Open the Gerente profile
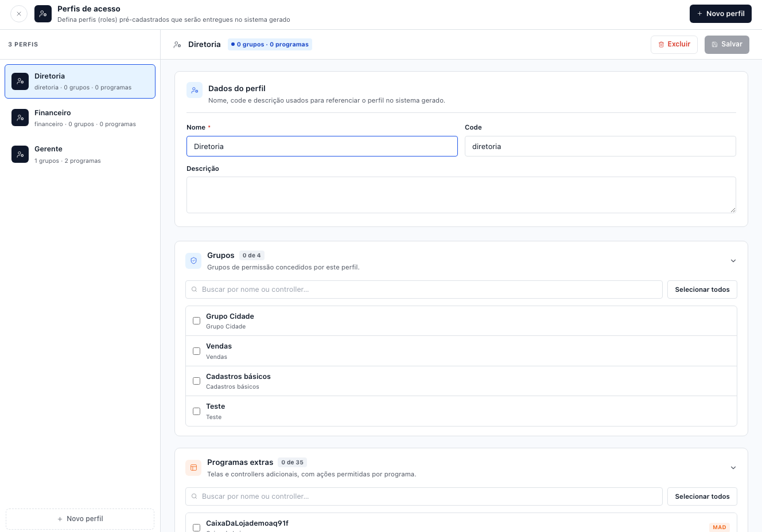The height and width of the screenshot is (532, 762). point(80,154)
